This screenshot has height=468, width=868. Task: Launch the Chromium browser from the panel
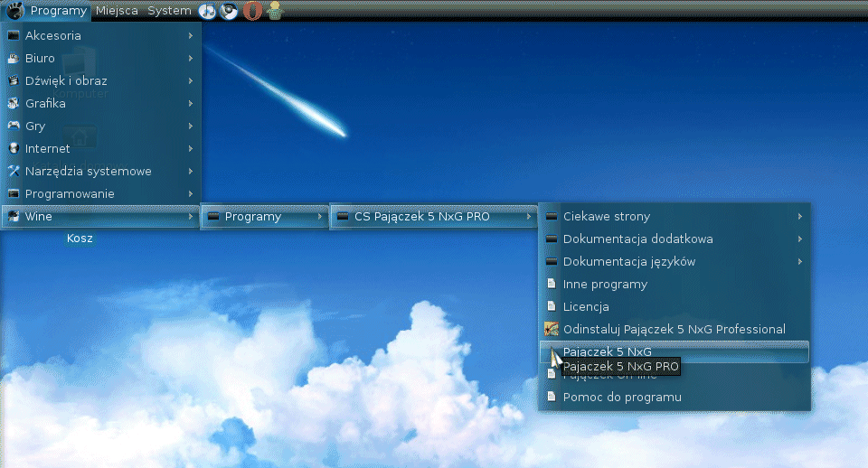(x=229, y=11)
